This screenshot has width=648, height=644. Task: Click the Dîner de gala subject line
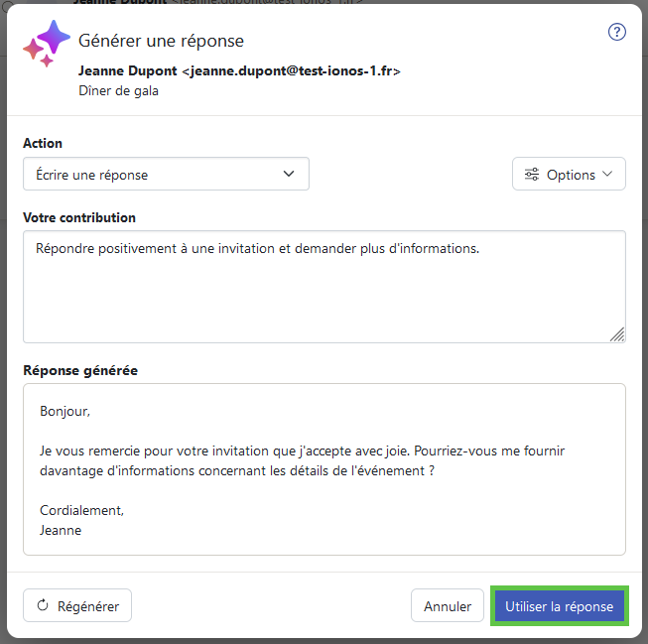(x=119, y=91)
